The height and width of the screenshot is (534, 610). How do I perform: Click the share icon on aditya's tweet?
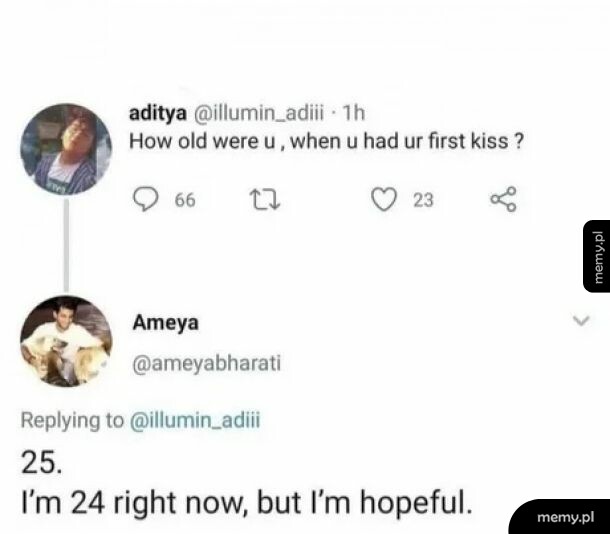point(503,199)
